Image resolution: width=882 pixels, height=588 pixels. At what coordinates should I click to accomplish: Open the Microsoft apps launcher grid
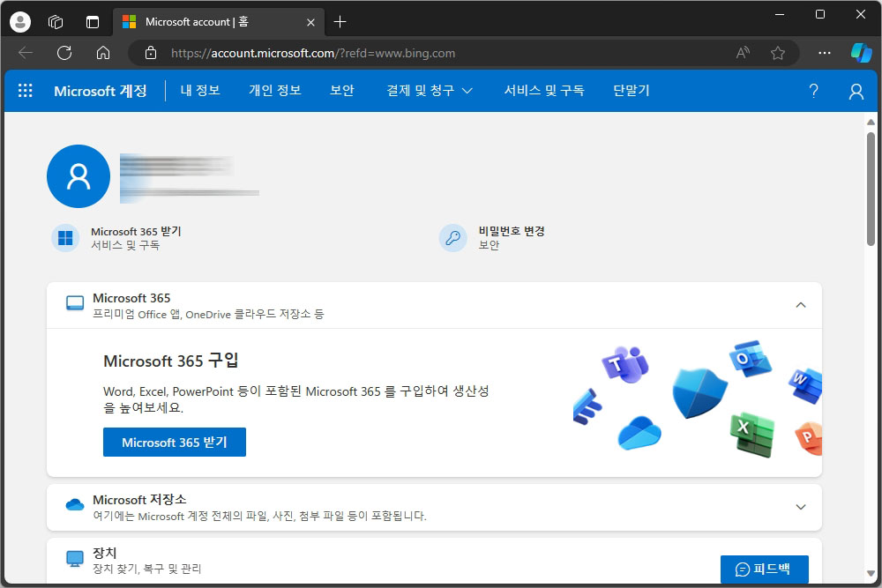(x=26, y=91)
